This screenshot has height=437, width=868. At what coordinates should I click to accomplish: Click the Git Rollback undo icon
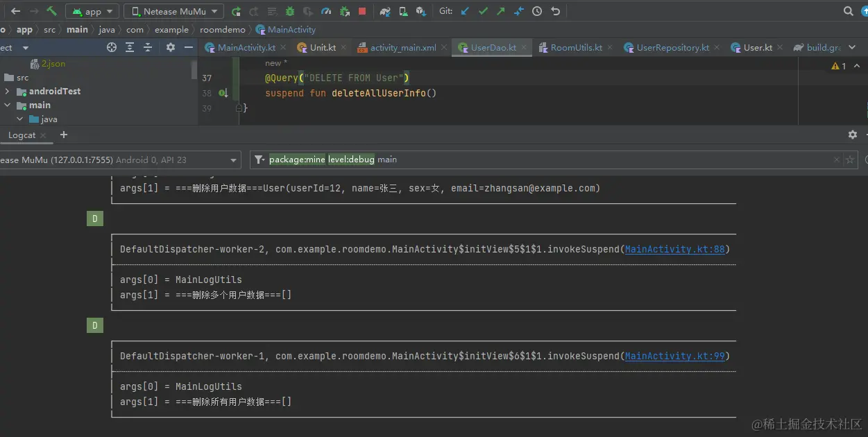[555, 11]
